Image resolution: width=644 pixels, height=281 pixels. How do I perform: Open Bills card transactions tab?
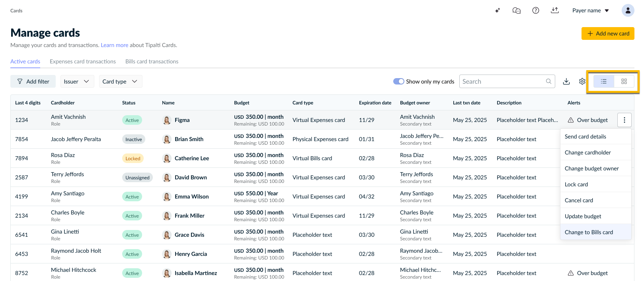pyautogui.click(x=152, y=61)
